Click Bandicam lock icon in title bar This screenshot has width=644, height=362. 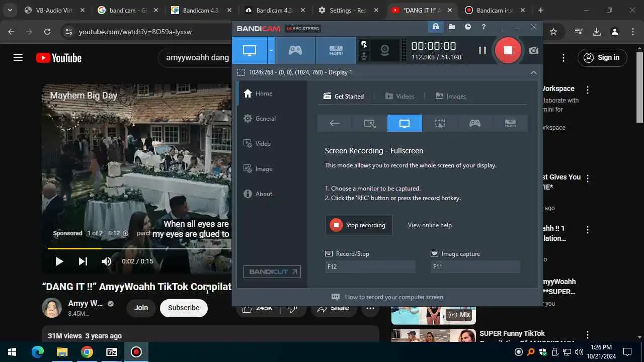tap(435, 27)
